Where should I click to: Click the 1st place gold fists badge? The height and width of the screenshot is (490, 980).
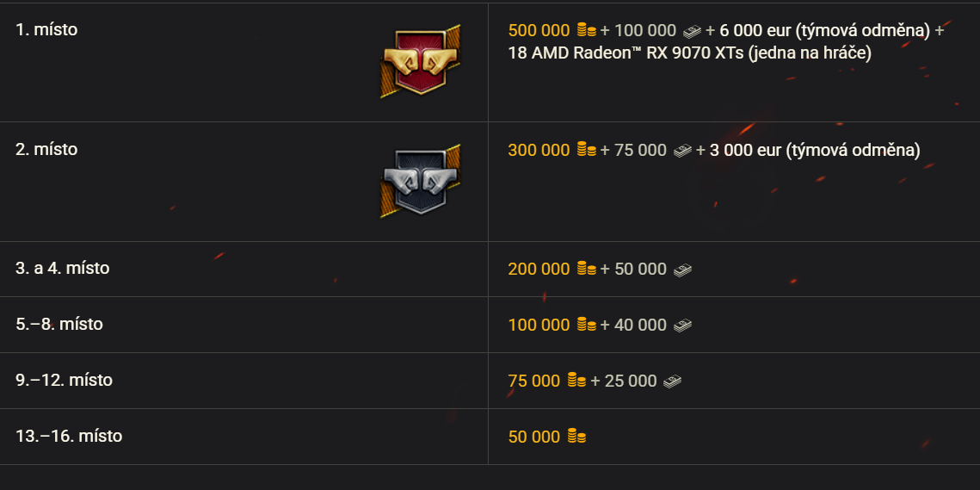(420, 62)
